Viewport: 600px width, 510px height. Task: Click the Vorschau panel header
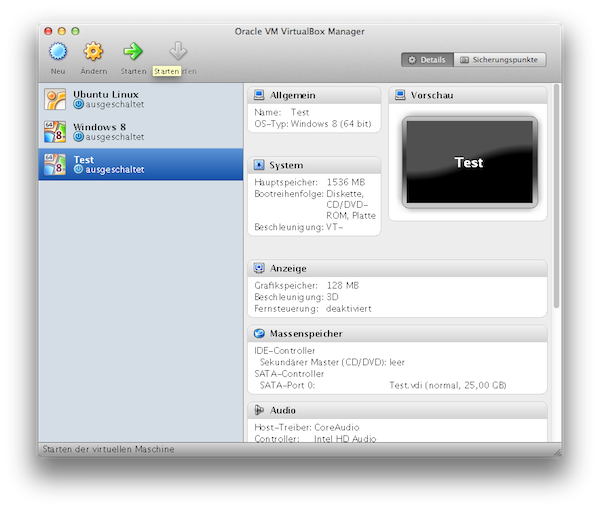(468, 95)
